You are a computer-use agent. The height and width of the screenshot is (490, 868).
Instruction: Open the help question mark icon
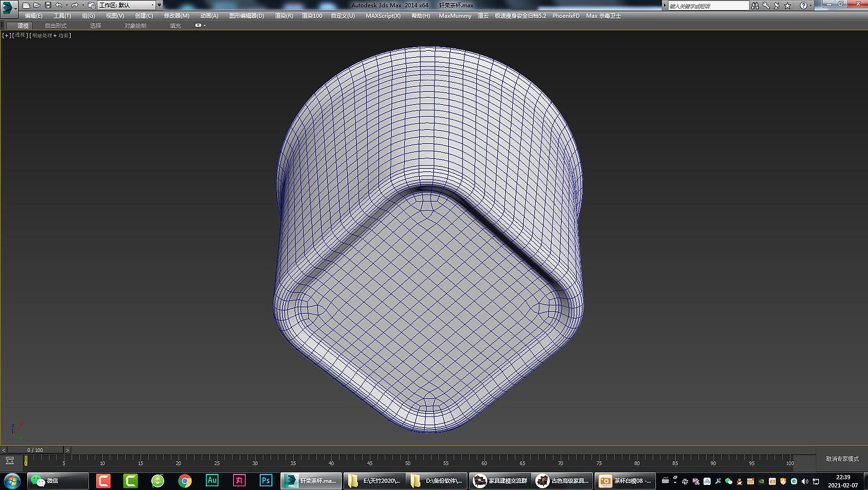(803, 6)
